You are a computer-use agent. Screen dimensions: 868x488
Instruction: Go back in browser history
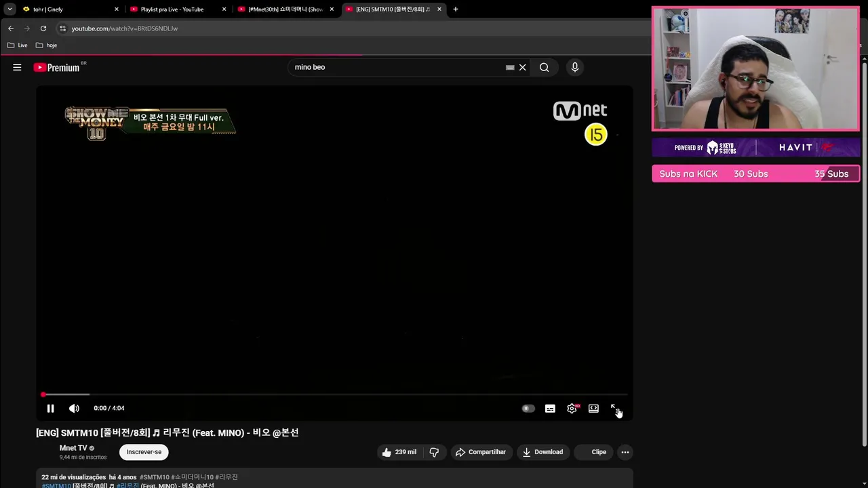pos(11,28)
